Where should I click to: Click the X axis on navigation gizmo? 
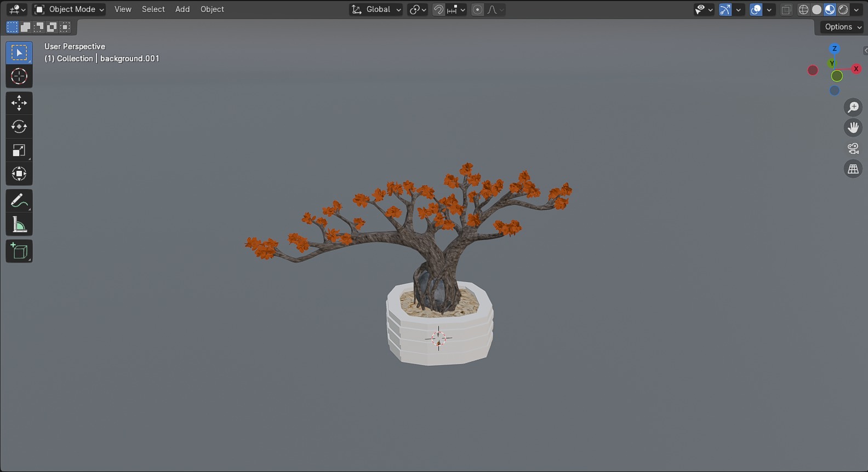tap(856, 69)
